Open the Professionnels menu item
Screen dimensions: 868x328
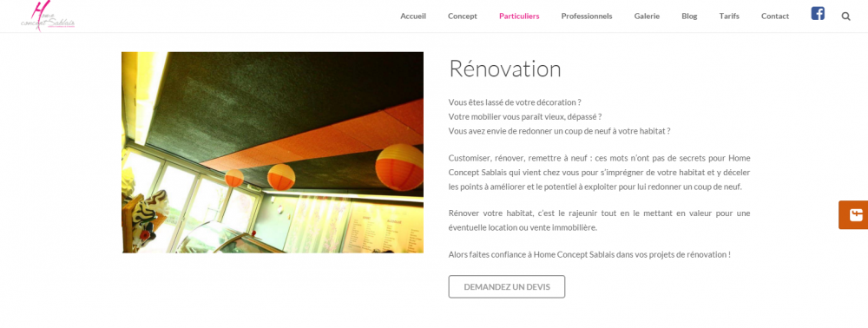coord(587,16)
